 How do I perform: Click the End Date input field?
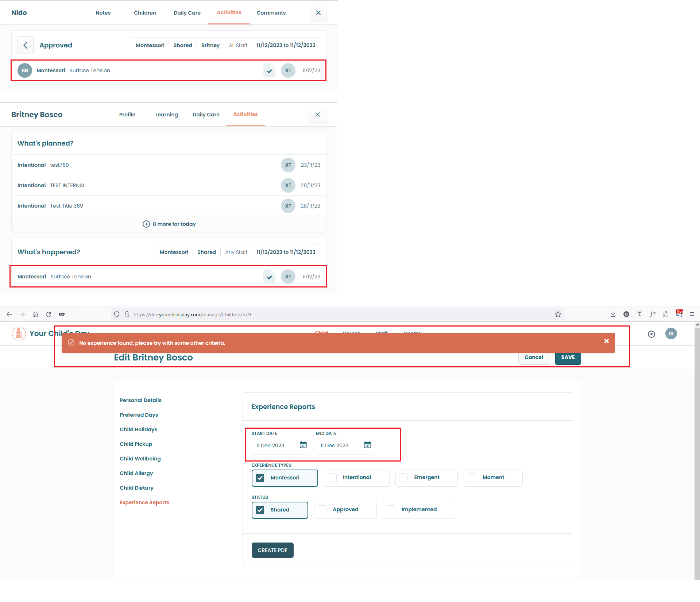345,445
